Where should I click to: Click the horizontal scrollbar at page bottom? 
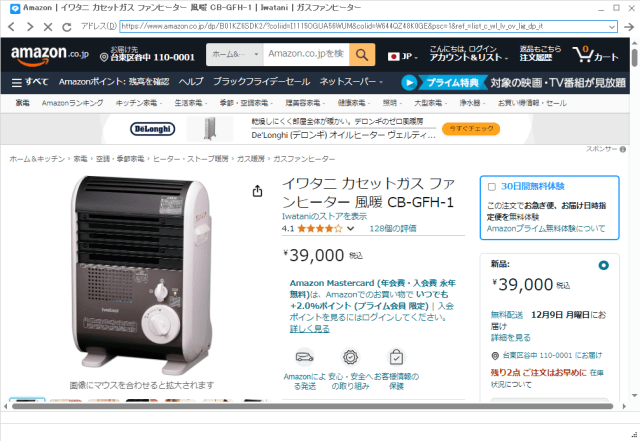pos(313,406)
